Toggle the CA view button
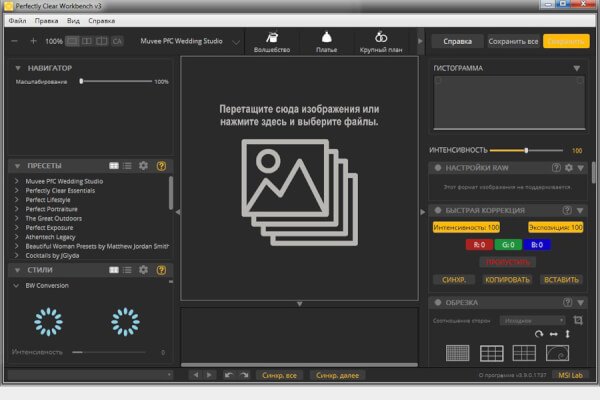Image resolution: width=600 pixels, height=400 pixels. click(117, 41)
